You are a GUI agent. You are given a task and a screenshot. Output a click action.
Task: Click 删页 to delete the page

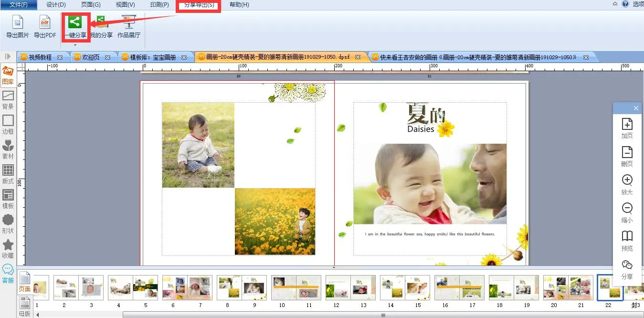pyautogui.click(x=627, y=156)
